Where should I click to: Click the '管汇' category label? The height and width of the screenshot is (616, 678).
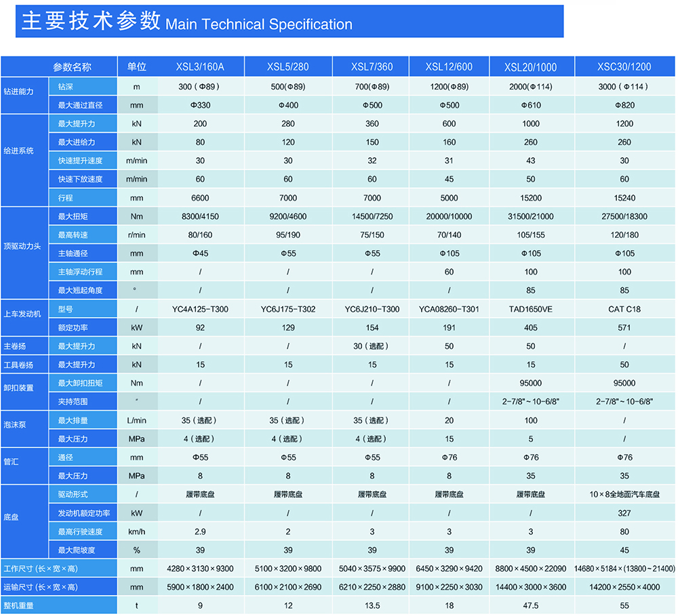click(12, 462)
